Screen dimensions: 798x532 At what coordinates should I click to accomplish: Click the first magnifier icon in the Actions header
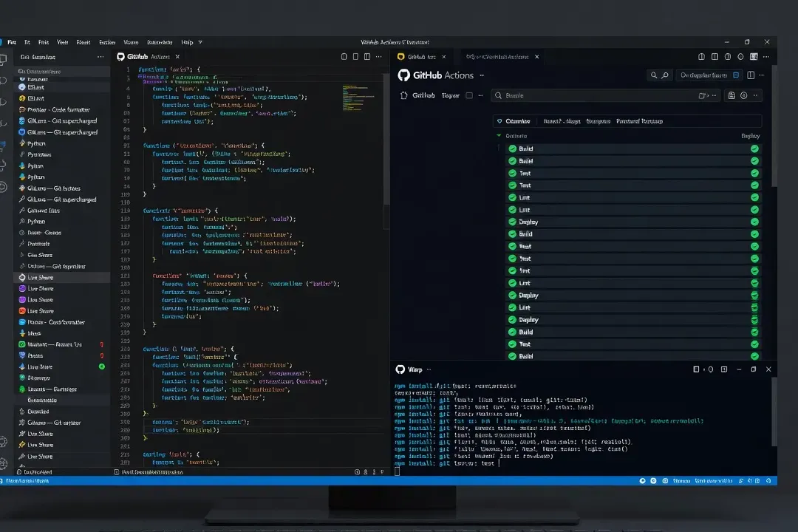pos(653,75)
